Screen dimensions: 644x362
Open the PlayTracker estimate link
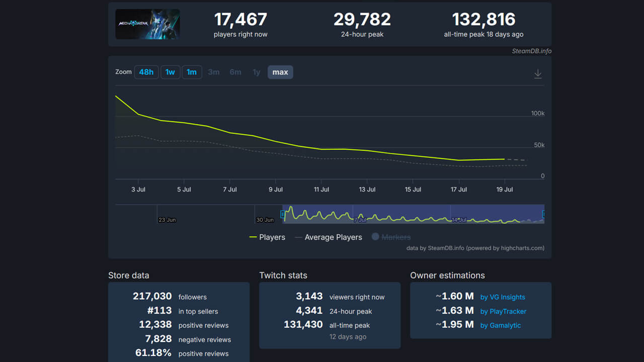[x=503, y=311]
